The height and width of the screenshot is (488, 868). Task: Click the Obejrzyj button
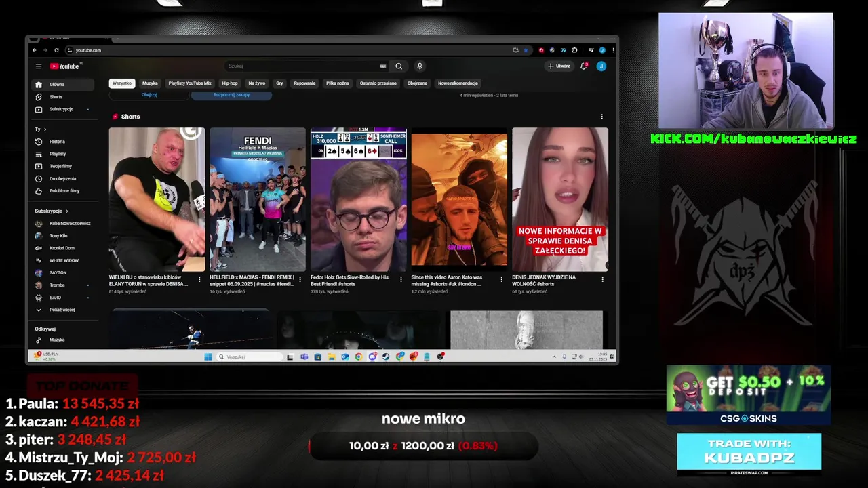[149, 95]
